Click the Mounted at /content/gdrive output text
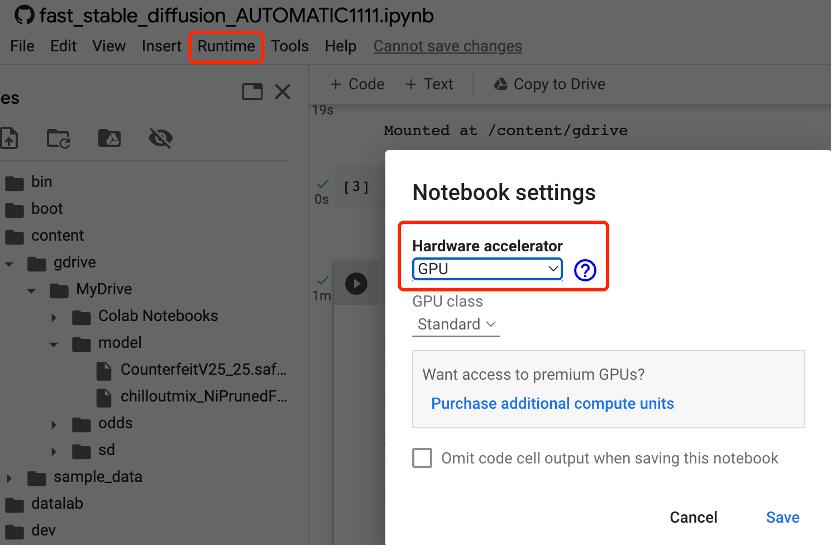 point(505,131)
